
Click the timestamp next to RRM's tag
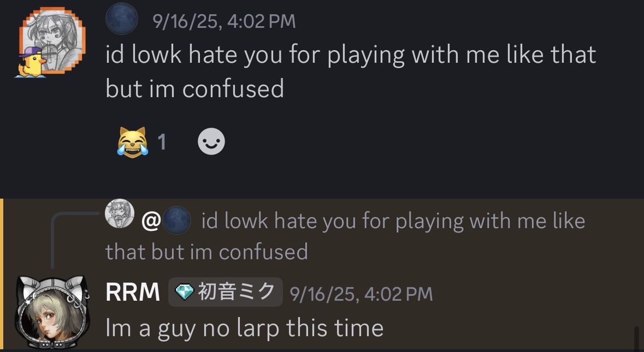(361, 294)
